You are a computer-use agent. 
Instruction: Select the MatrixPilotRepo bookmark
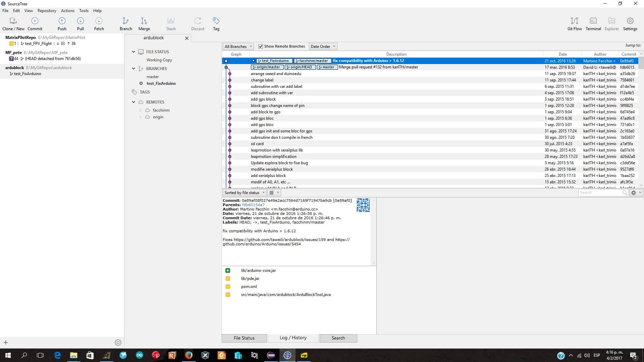pos(62,41)
